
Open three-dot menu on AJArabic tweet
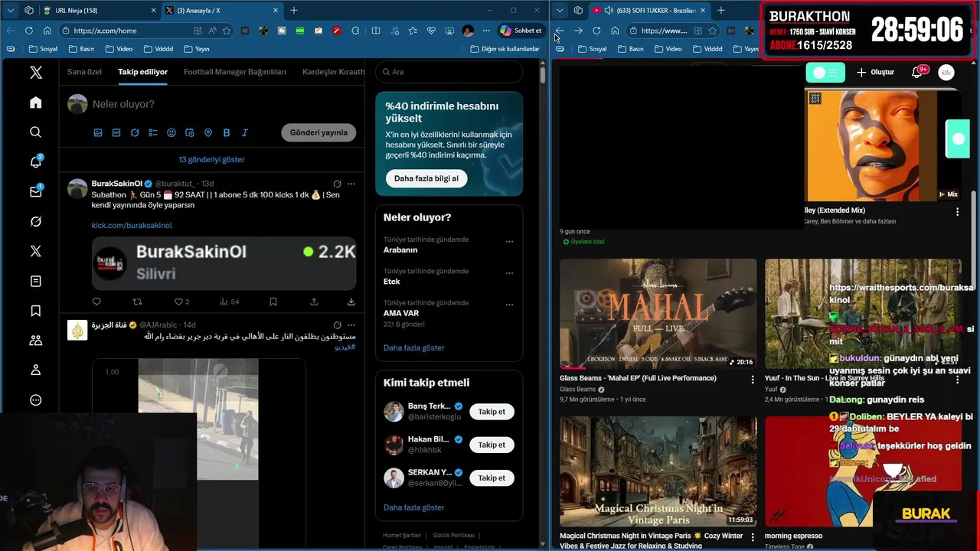[x=351, y=325]
